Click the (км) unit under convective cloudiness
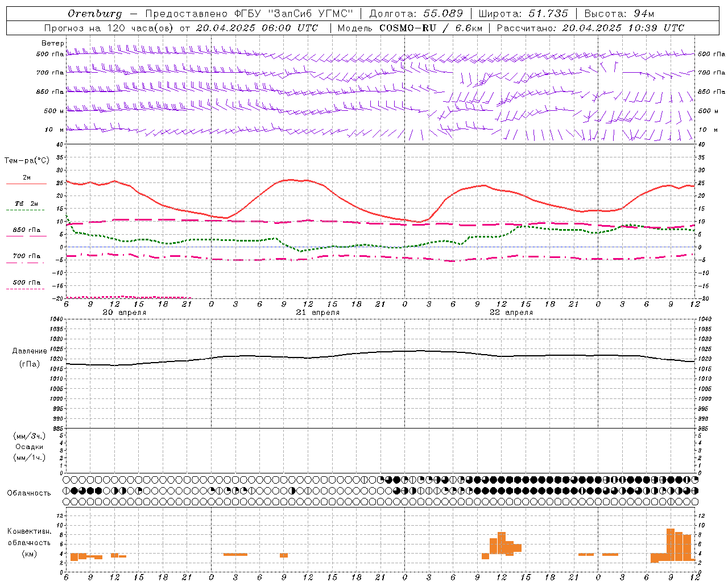 tap(30, 554)
